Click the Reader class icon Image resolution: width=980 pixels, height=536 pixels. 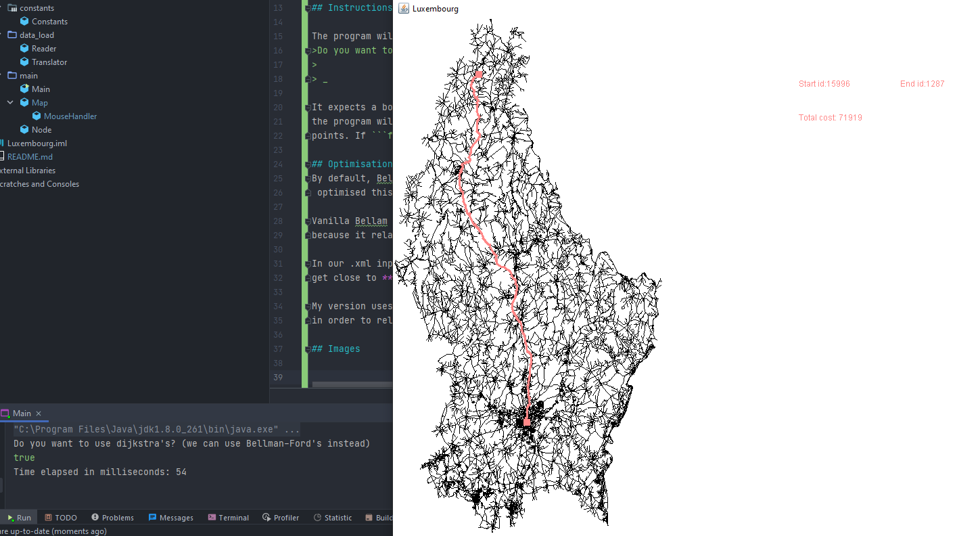(24, 49)
